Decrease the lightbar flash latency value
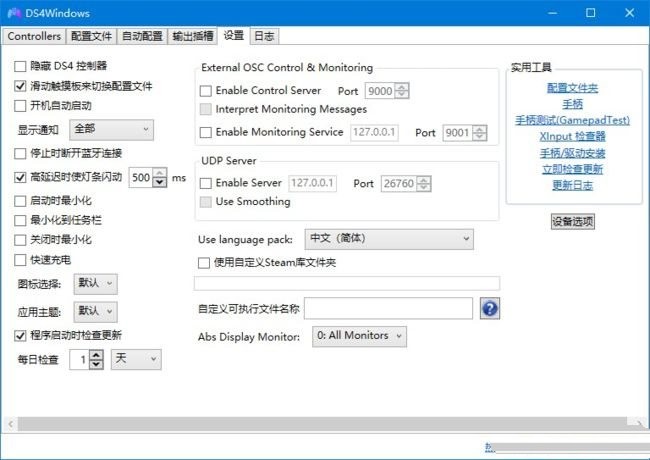Image resolution: width=650 pixels, height=460 pixels. pyautogui.click(x=160, y=182)
